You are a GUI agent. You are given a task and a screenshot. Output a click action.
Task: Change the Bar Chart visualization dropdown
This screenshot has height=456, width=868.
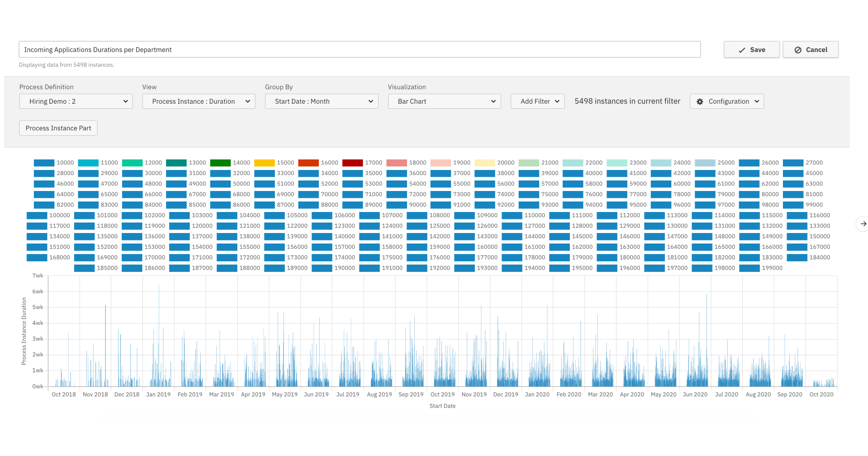tap(444, 101)
